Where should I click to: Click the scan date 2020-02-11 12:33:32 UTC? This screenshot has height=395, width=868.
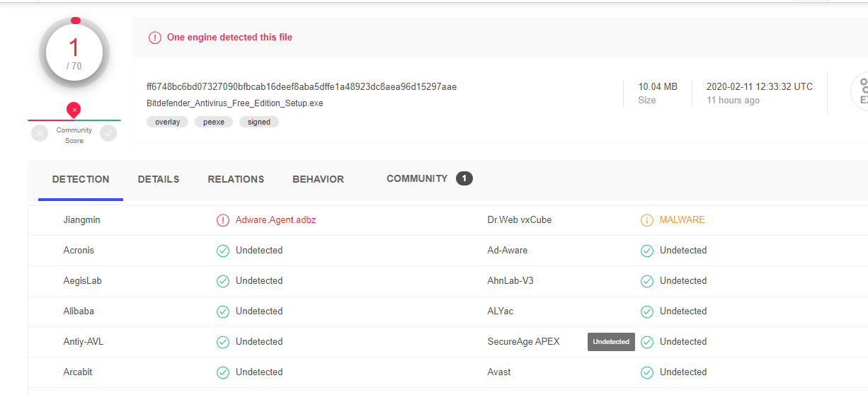point(760,86)
